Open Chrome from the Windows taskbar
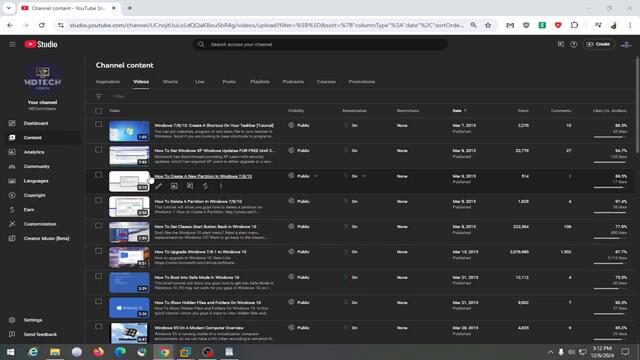 coord(164,352)
